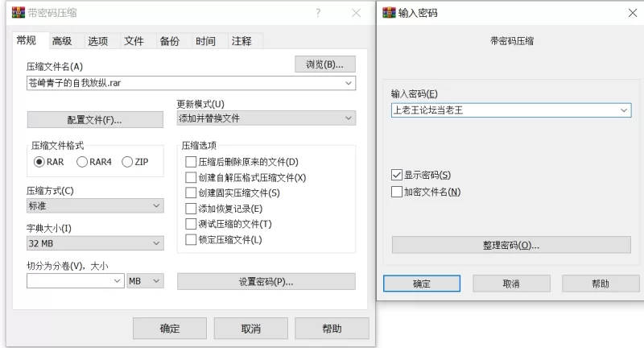The width and height of the screenshot is (644, 348).
Task: Enable the 创建自解压格式压缩文件 option
Action: click(191, 177)
